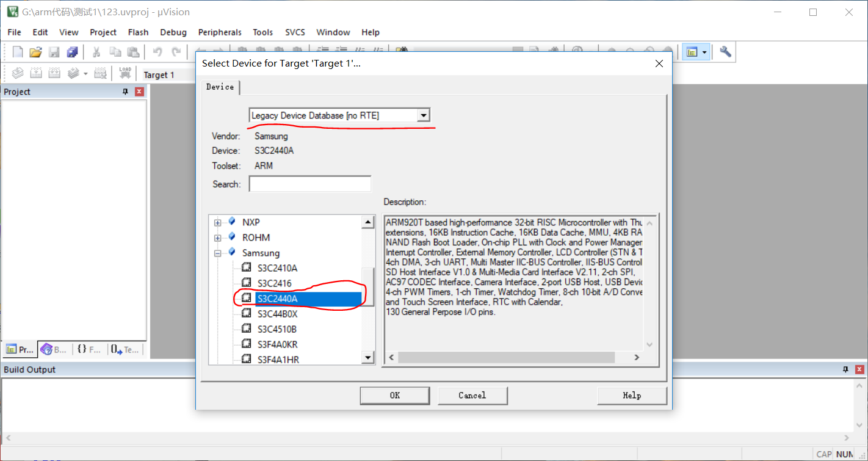Viewport: 868px width, 461px height.
Task: Collapse the Samsung vendor node
Action: (x=217, y=253)
